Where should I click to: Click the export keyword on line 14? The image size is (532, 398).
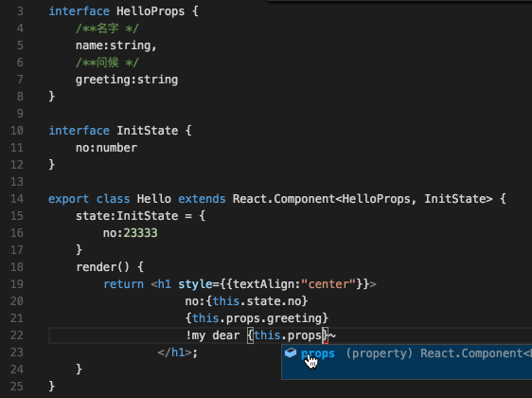(68, 199)
